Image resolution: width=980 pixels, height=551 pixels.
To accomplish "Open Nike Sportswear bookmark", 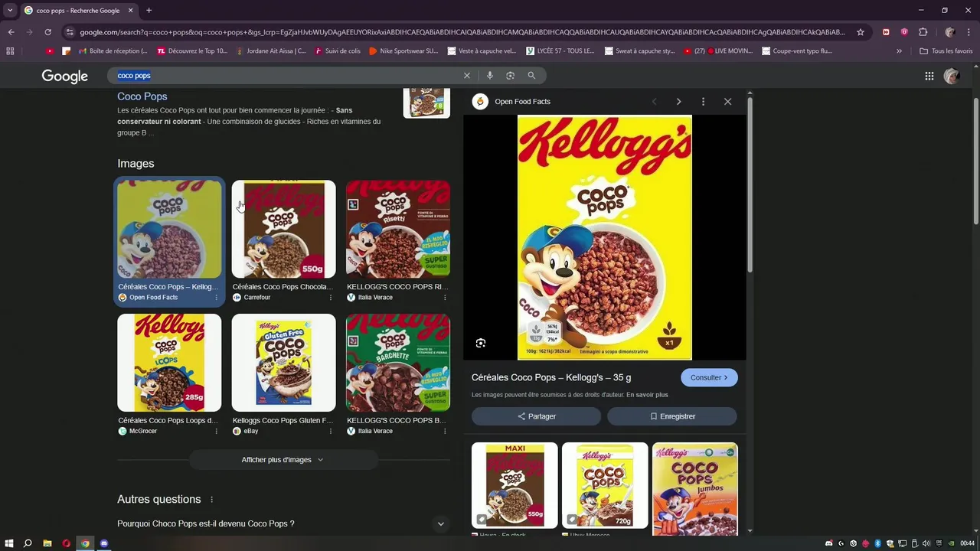I will click(403, 51).
